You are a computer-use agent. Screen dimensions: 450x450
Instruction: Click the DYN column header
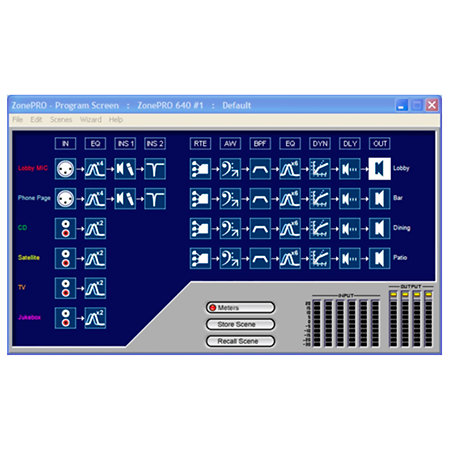pyautogui.click(x=320, y=144)
